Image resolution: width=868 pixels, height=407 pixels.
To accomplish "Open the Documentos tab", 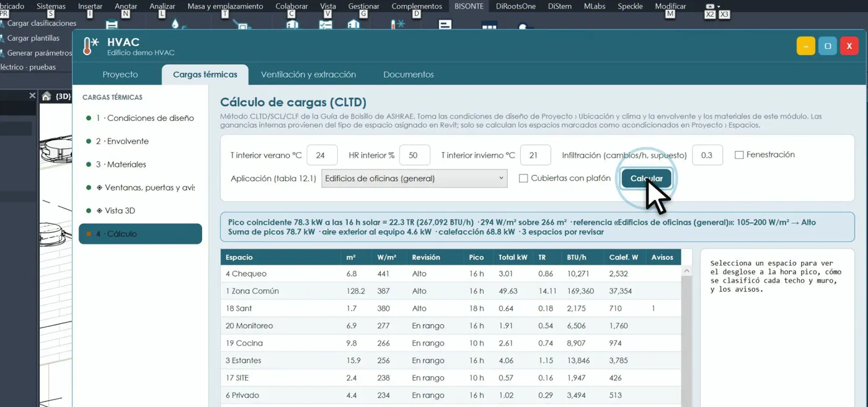I will pos(409,74).
